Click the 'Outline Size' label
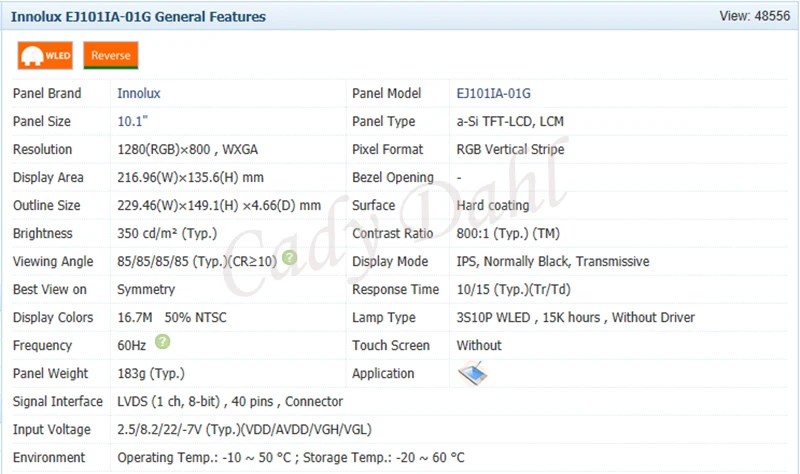The height and width of the screenshot is (474, 800). click(46, 206)
